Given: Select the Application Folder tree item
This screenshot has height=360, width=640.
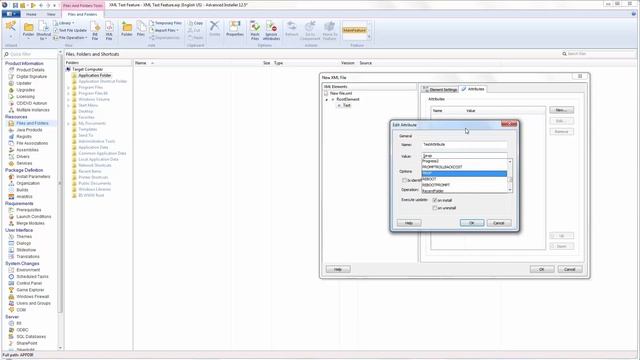Looking at the screenshot, I should 95,76.
